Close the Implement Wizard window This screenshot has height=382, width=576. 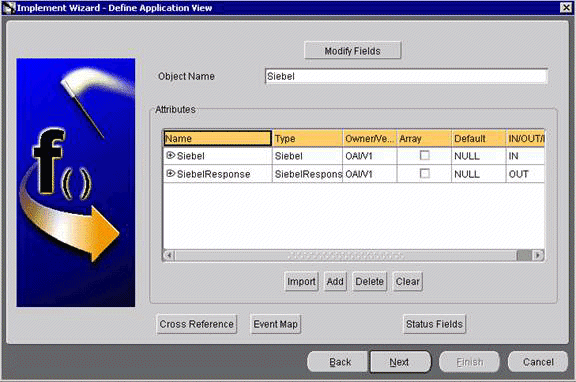click(x=566, y=7)
